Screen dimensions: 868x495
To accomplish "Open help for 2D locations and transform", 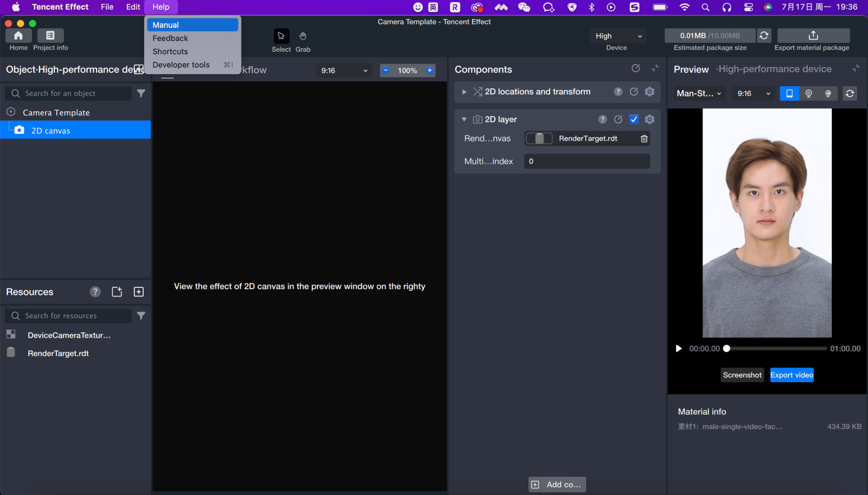I will pos(618,92).
